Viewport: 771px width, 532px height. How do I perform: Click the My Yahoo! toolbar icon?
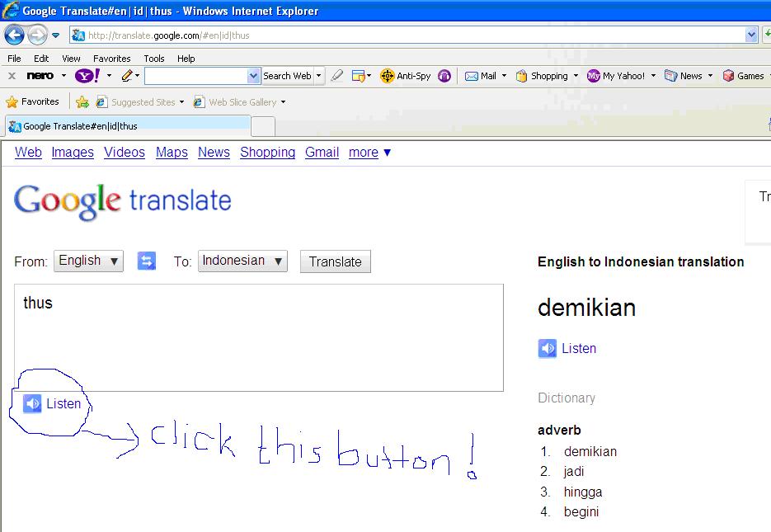(618, 75)
